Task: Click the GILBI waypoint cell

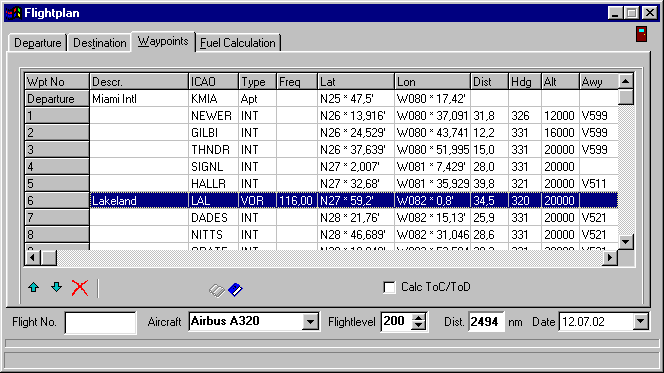Action: [213, 133]
